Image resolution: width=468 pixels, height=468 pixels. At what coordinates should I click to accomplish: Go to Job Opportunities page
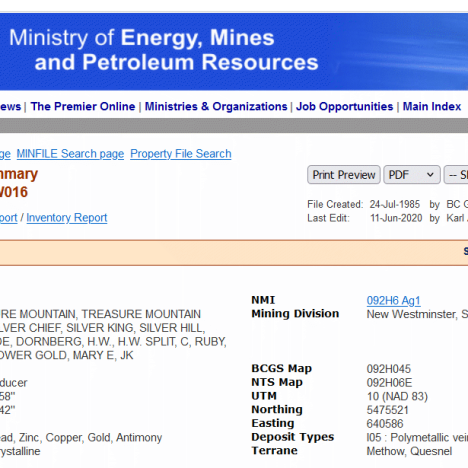click(x=345, y=106)
